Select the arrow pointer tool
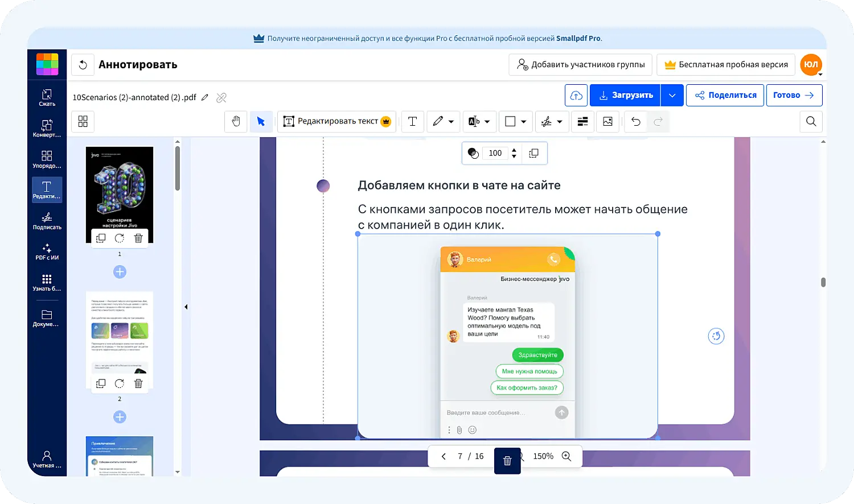This screenshot has height=504, width=854. (261, 121)
